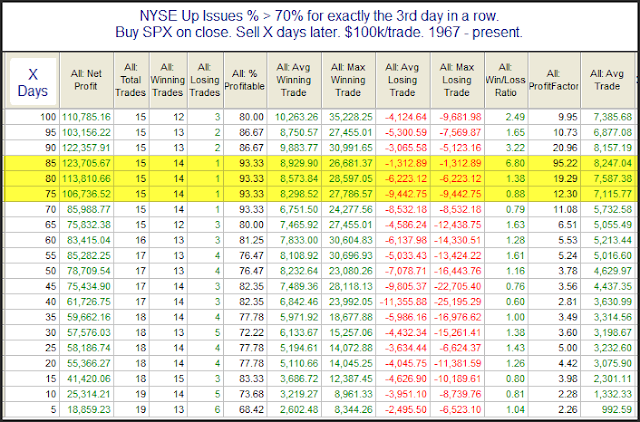Click net profit cell 61,726.75
This screenshot has width=640, height=422.
point(88,302)
